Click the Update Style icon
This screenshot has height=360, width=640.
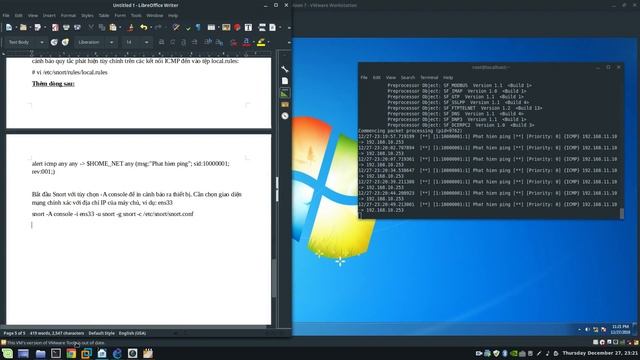[x=54, y=42]
